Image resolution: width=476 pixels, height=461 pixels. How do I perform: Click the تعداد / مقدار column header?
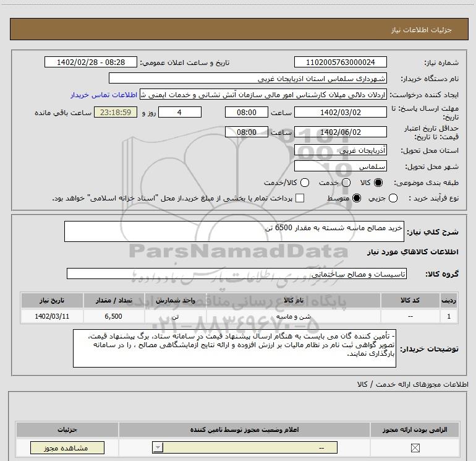pyautogui.click(x=114, y=300)
